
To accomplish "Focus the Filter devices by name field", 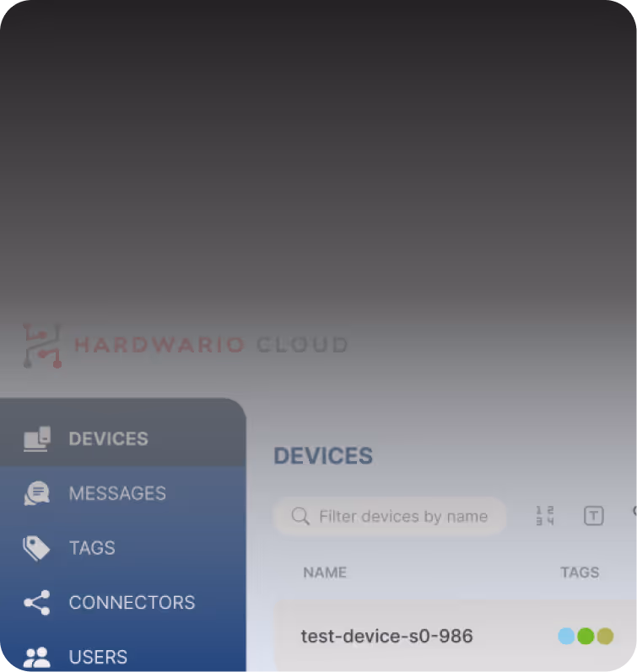I will coord(390,516).
